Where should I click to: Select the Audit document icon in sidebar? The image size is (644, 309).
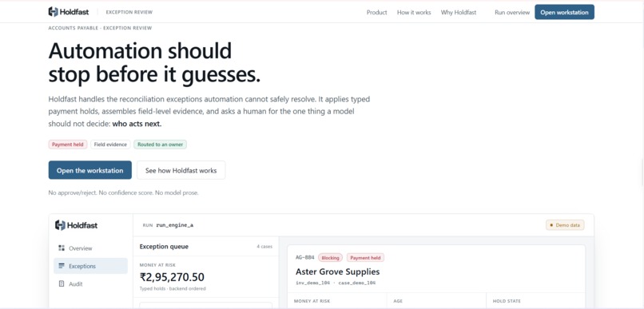click(x=62, y=283)
